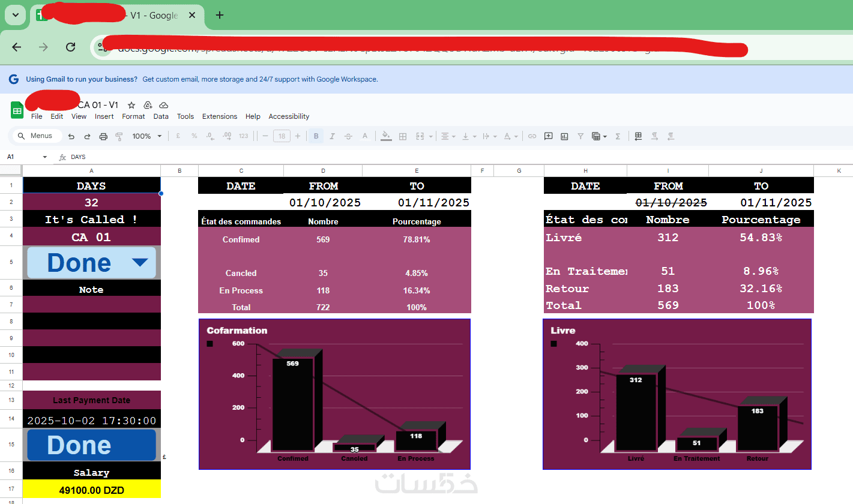Click the insert link icon
853x504 pixels.
(532, 136)
